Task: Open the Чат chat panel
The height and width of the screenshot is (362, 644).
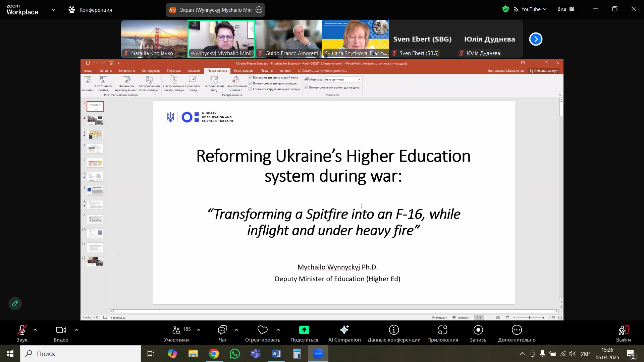Action: 223,330
